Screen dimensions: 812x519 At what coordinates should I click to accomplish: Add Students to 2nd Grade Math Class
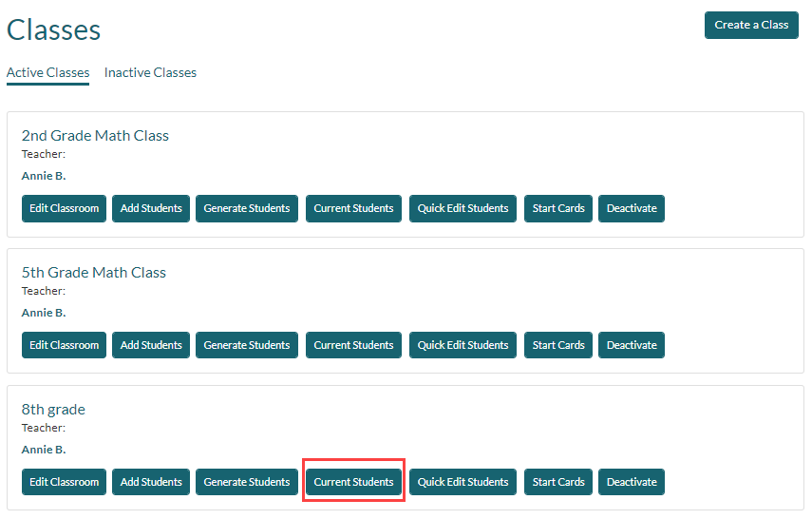pyautogui.click(x=151, y=208)
